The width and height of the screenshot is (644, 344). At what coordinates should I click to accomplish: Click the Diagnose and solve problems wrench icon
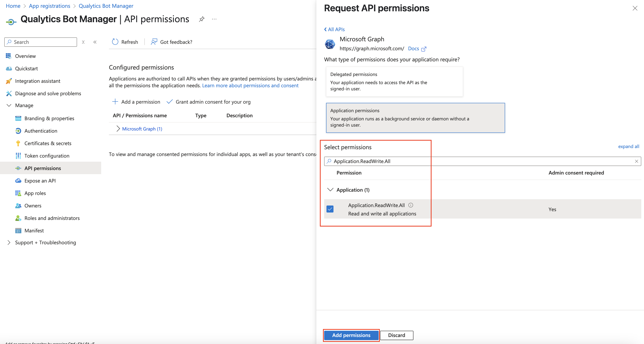coord(9,93)
